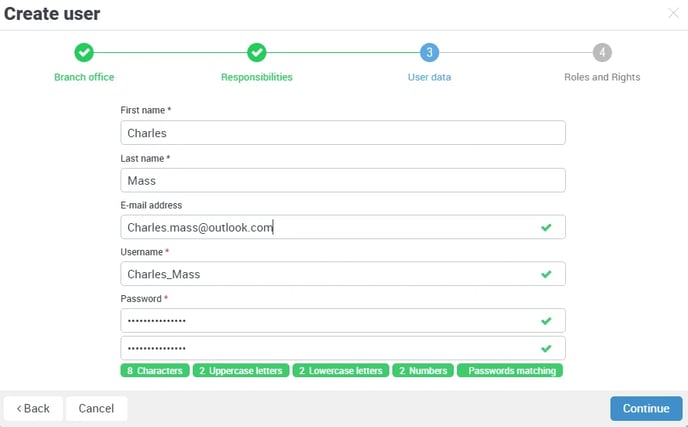Click the step 4 Roles and Rights circle
Viewport: 688px width, 427px height.
(602, 53)
